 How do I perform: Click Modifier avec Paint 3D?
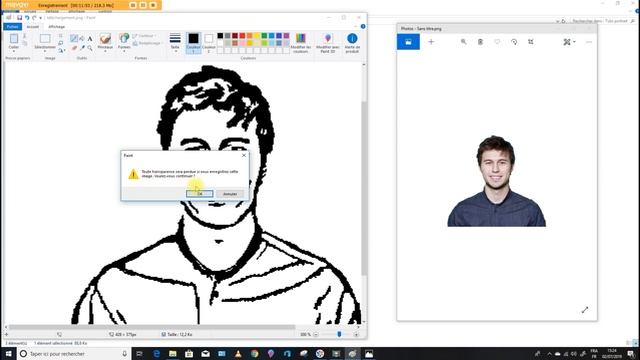[328, 42]
